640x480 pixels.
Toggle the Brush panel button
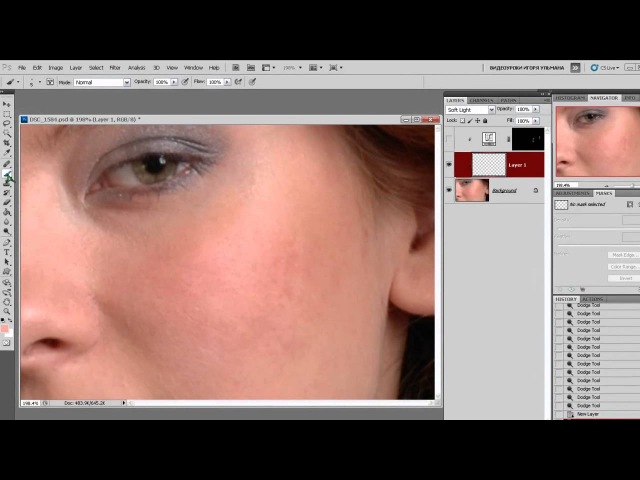coord(50,82)
